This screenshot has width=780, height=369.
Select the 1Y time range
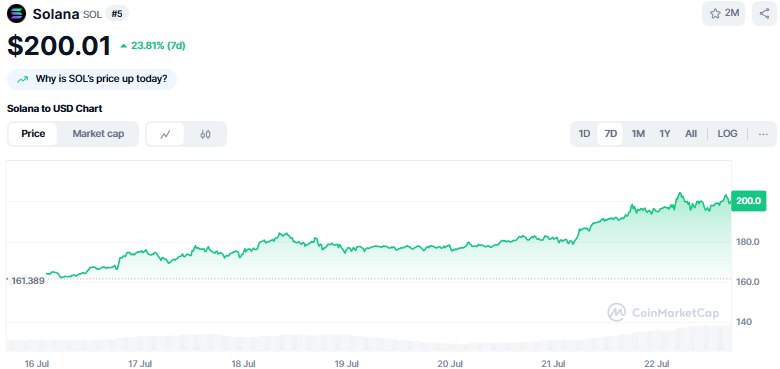665,134
